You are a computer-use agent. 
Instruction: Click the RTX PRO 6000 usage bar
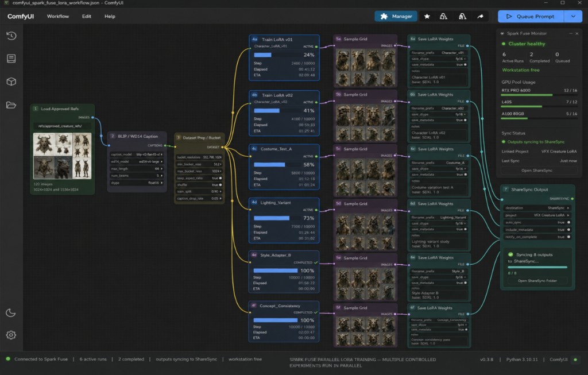[539, 95]
